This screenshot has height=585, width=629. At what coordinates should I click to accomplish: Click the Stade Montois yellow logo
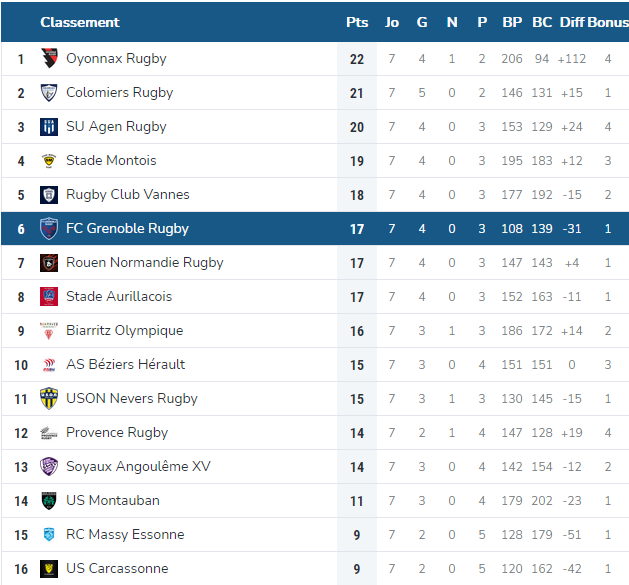pyautogui.click(x=49, y=161)
